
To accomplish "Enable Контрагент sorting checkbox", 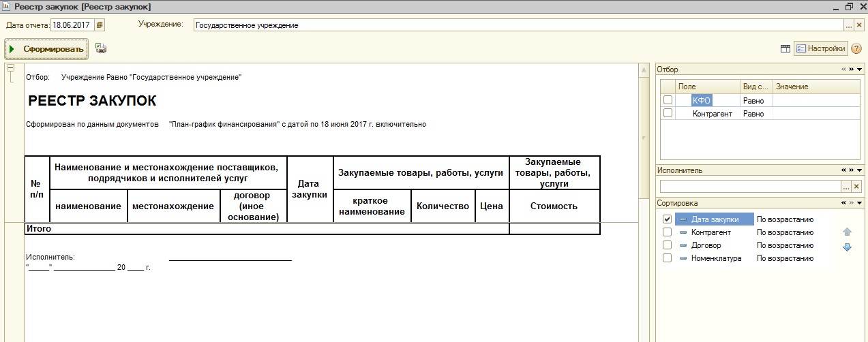I will pos(668,232).
